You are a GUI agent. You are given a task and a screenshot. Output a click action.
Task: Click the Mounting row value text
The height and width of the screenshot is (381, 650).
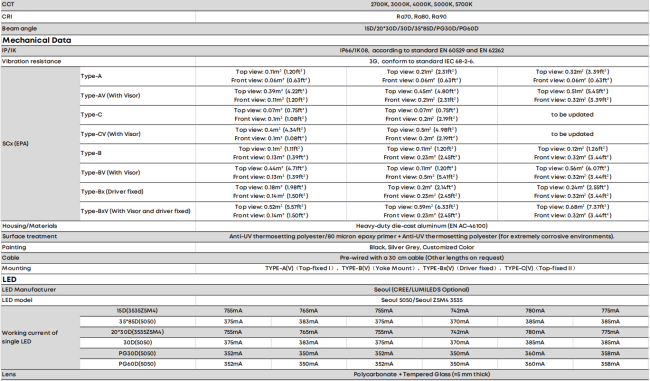(x=420, y=268)
